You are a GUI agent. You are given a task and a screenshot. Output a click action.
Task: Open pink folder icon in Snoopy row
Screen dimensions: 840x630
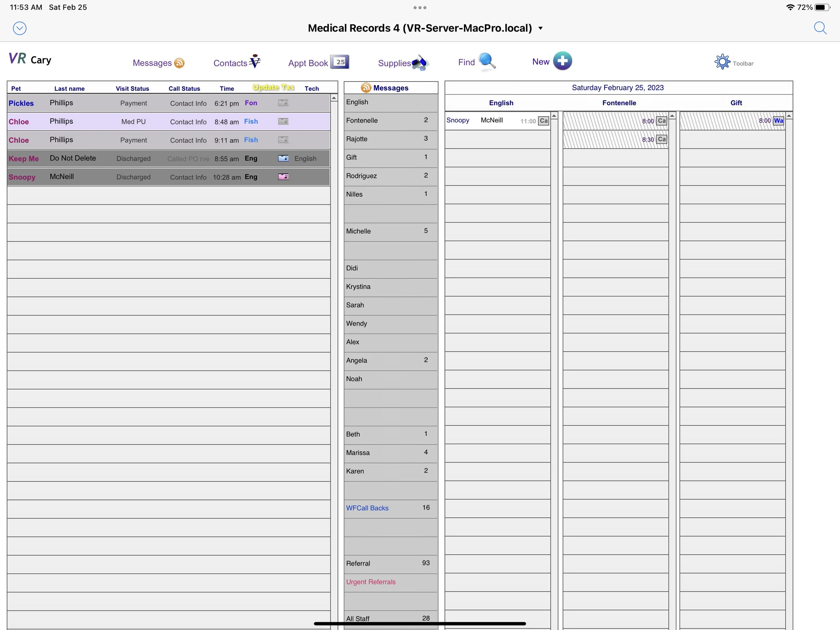[x=283, y=177]
